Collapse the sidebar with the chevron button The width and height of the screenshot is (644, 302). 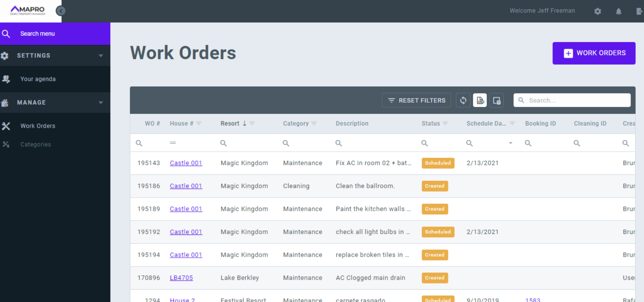tap(61, 11)
